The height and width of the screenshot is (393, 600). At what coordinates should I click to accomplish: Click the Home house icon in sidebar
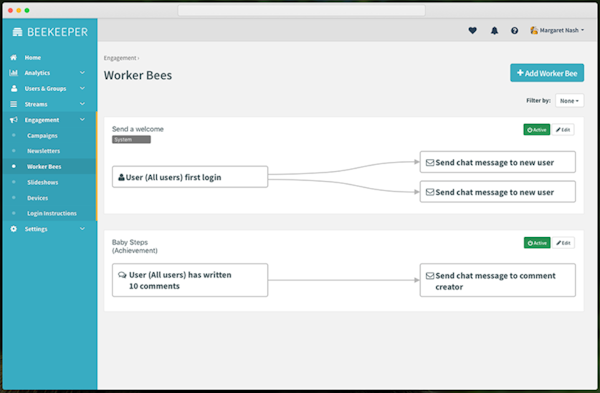pyautogui.click(x=13, y=57)
